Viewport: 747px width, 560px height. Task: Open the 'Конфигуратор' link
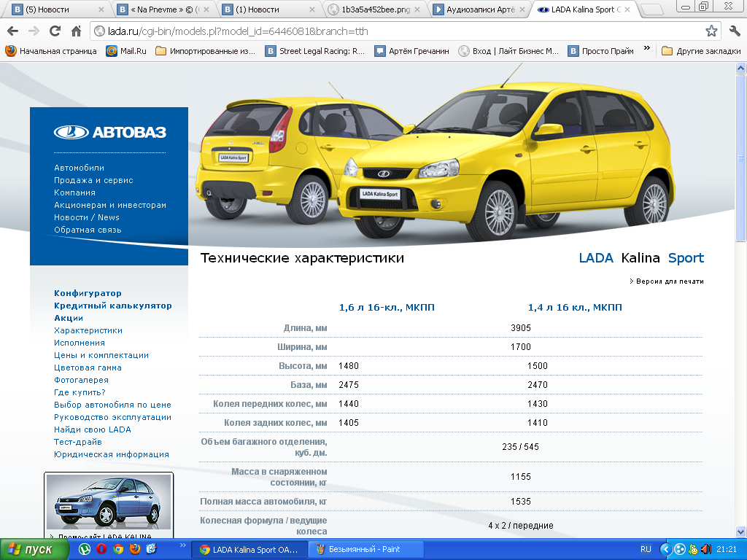point(88,293)
